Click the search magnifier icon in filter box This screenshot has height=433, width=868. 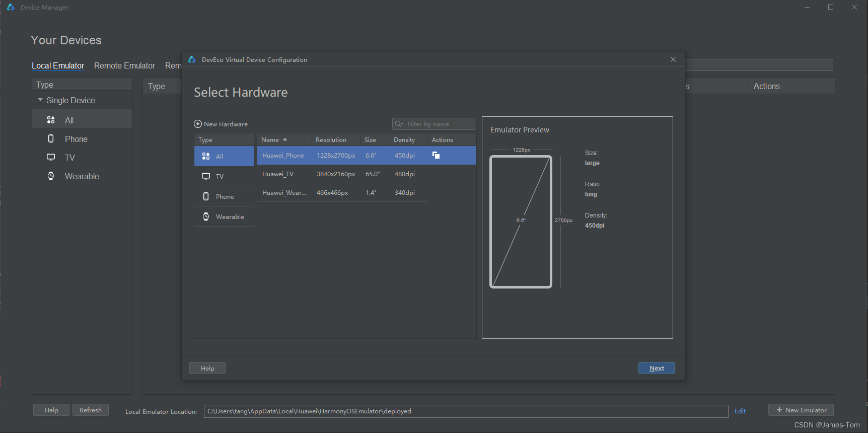tap(399, 124)
